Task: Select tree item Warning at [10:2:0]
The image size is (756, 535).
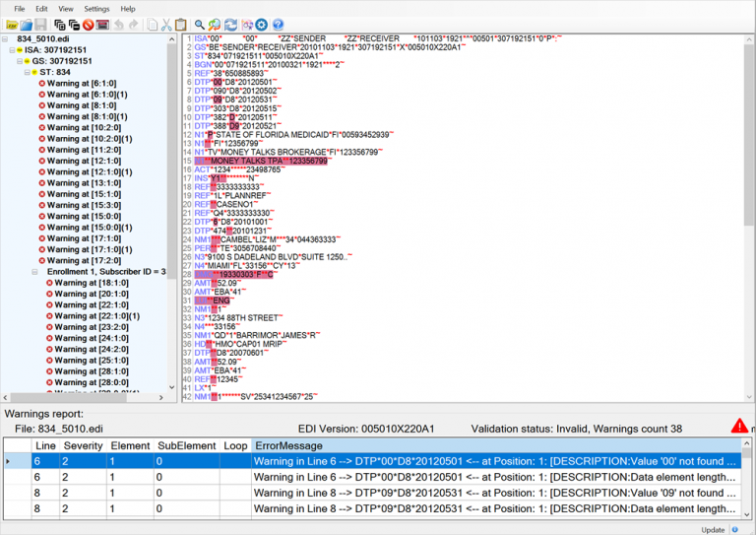Action: point(84,128)
